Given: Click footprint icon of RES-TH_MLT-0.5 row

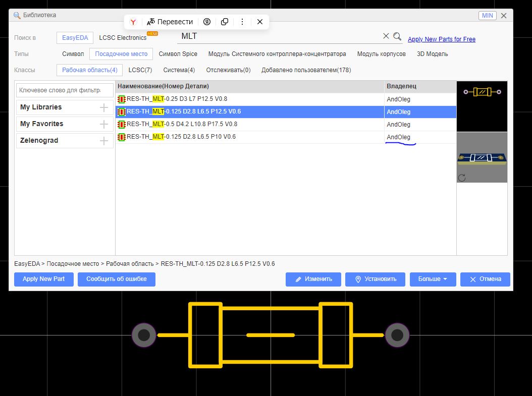Looking at the screenshot, I should pyautogui.click(x=122, y=125).
